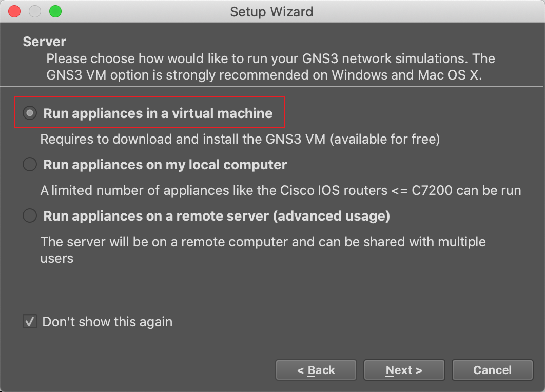
Task: Click the "Run appliances in a virtual machine" label
Action: (158, 113)
